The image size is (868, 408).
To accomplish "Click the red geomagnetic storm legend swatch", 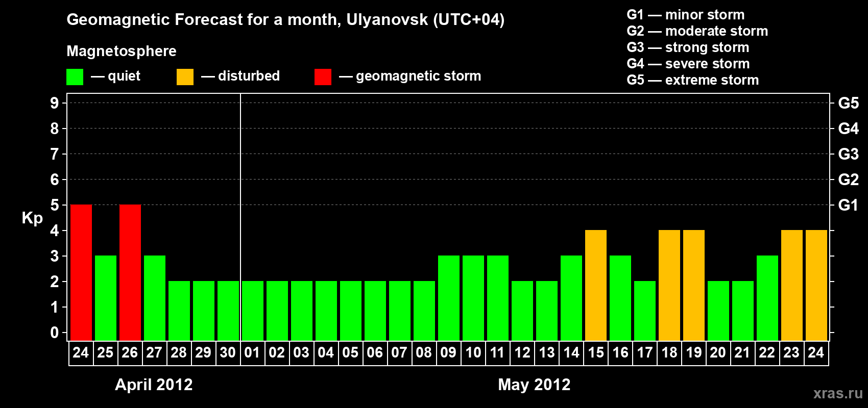I will pos(323,77).
